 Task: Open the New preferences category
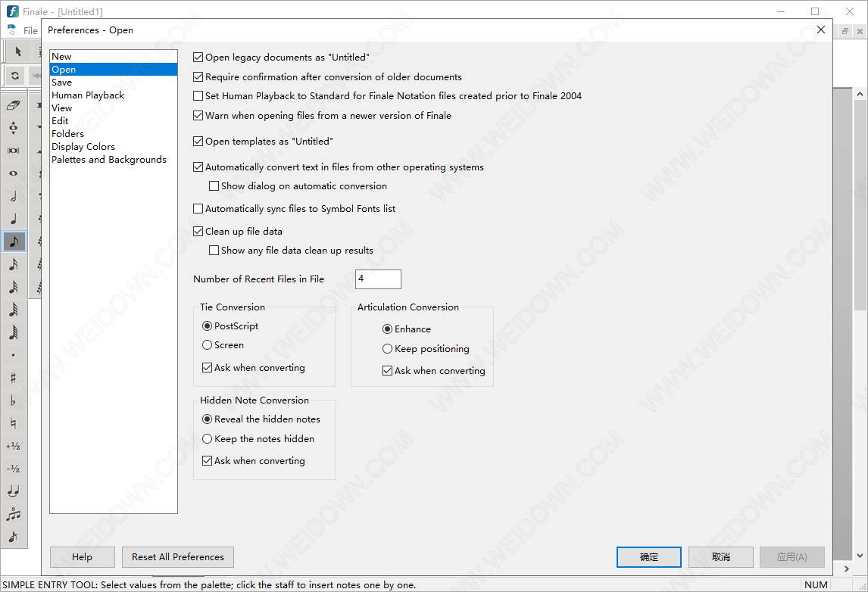click(x=114, y=57)
